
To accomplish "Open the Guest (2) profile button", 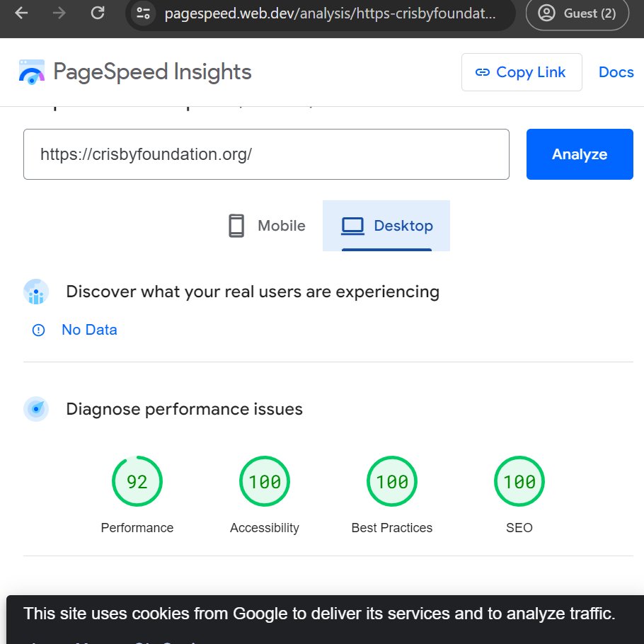I will (577, 13).
